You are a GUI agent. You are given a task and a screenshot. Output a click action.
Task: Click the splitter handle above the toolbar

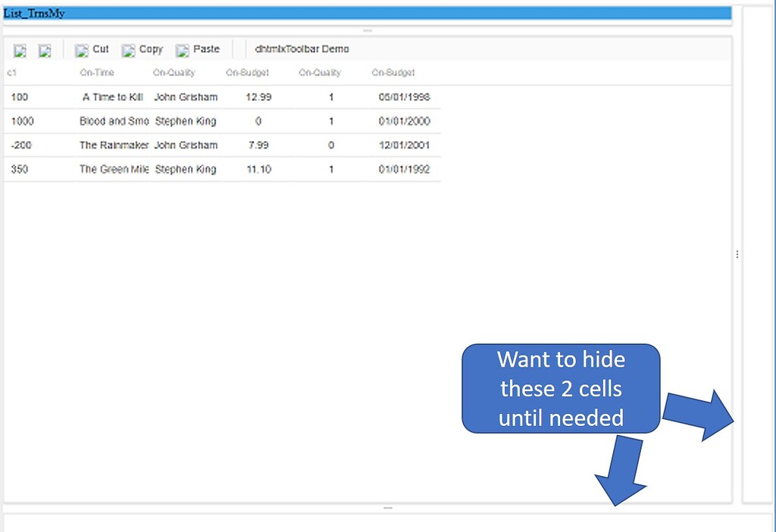368,30
